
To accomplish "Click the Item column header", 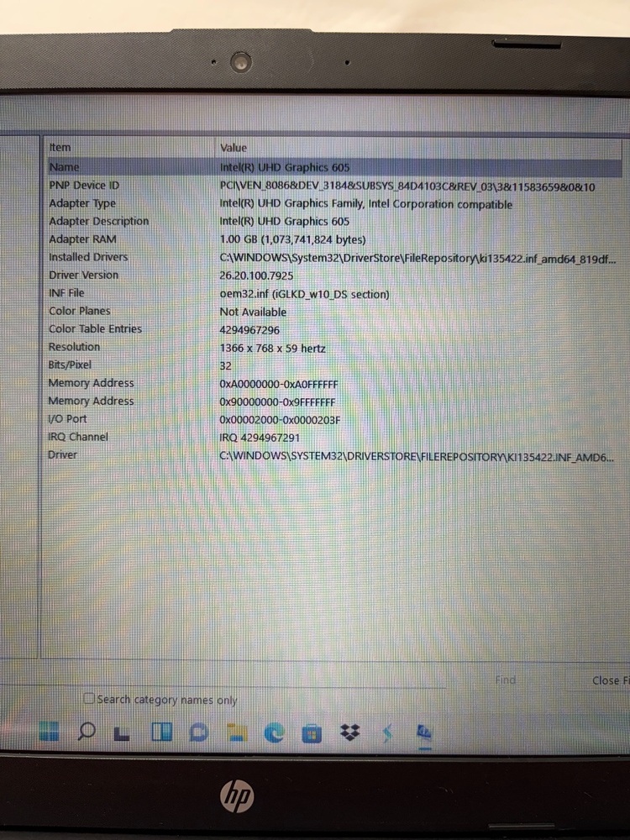I will pos(60,147).
